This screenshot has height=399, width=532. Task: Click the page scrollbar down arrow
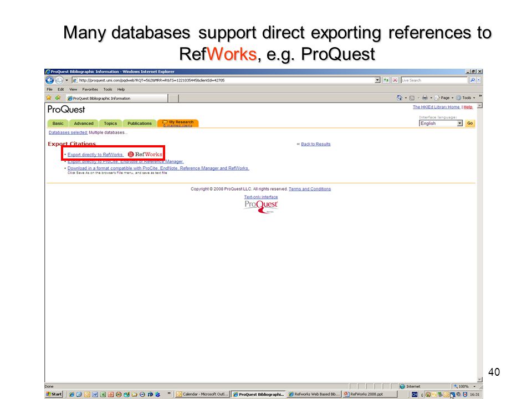(x=479, y=380)
